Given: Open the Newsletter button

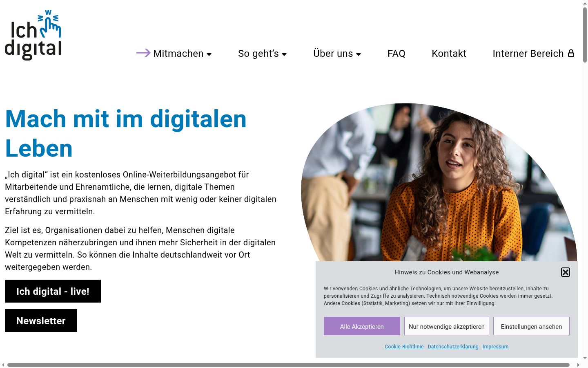Looking at the screenshot, I should coord(41,321).
